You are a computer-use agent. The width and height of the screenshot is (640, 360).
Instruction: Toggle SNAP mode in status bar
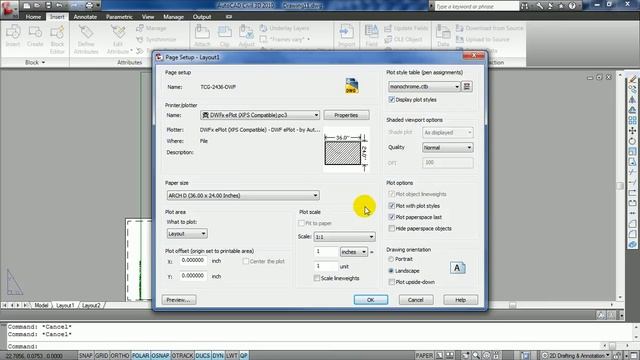tap(86, 356)
